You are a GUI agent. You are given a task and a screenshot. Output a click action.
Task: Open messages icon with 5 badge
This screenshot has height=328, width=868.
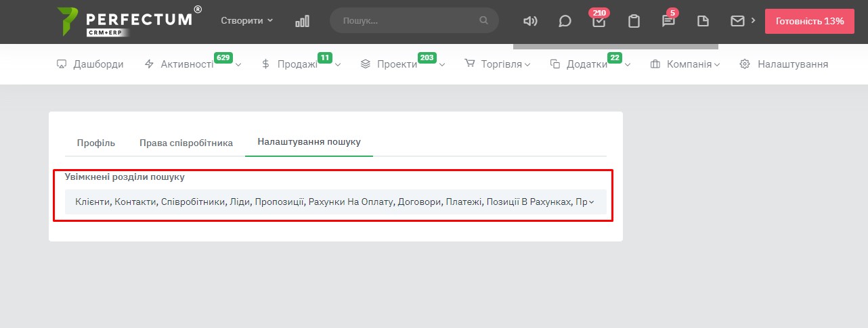pos(668,21)
